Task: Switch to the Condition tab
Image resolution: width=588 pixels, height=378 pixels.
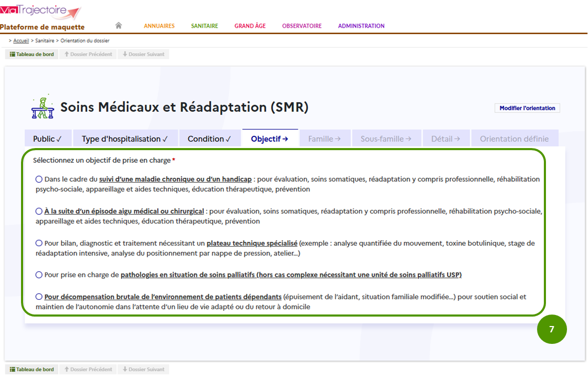Action: pyautogui.click(x=209, y=139)
